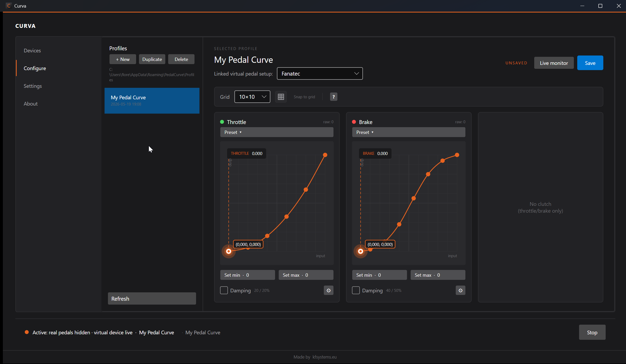The height and width of the screenshot is (364, 626).
Task: Click the THROTTLE 0.000 value badge
Action: click(247, 153)
